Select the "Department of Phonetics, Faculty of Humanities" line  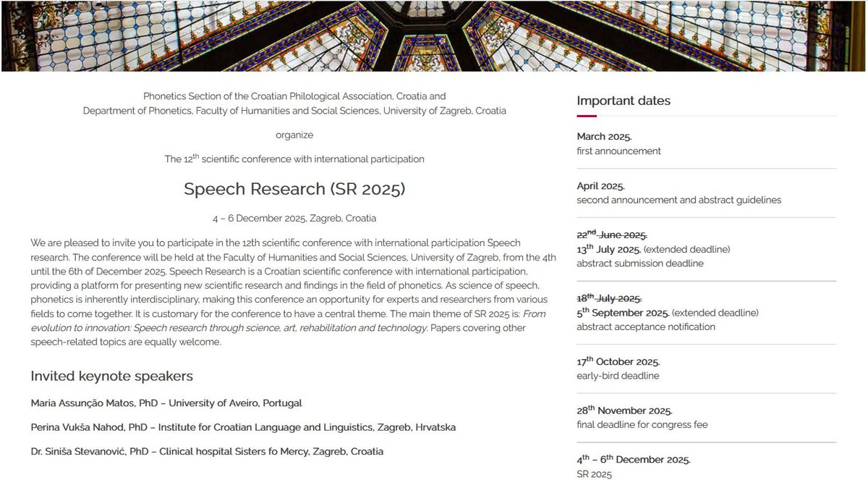(x=294, y=111)
